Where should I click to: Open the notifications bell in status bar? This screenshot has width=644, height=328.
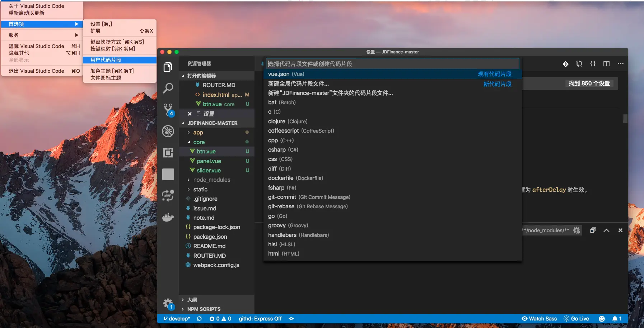coord(617,319)
